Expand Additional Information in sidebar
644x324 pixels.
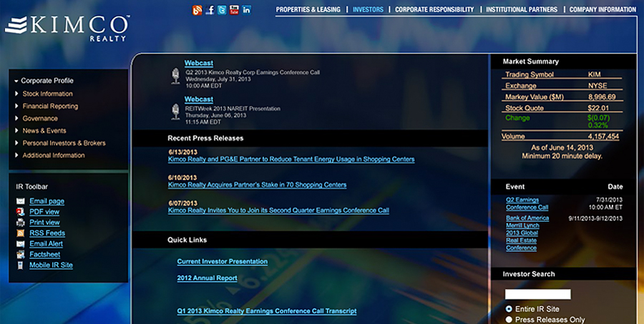[16, 155]
